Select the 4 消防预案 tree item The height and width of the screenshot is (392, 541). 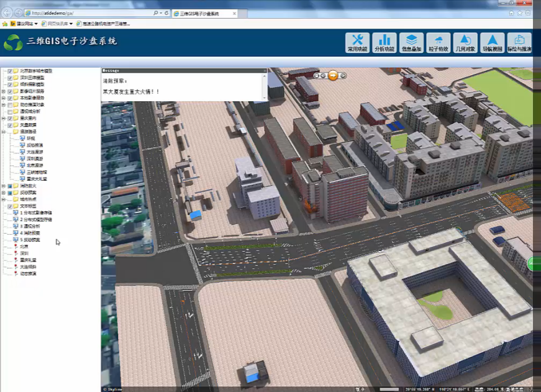click(x=30, y=233)
